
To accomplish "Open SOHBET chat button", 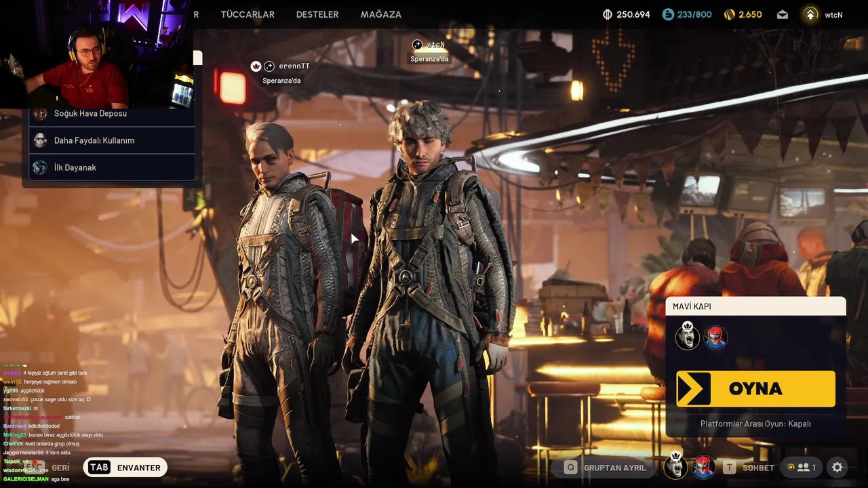I will (758, 468).
